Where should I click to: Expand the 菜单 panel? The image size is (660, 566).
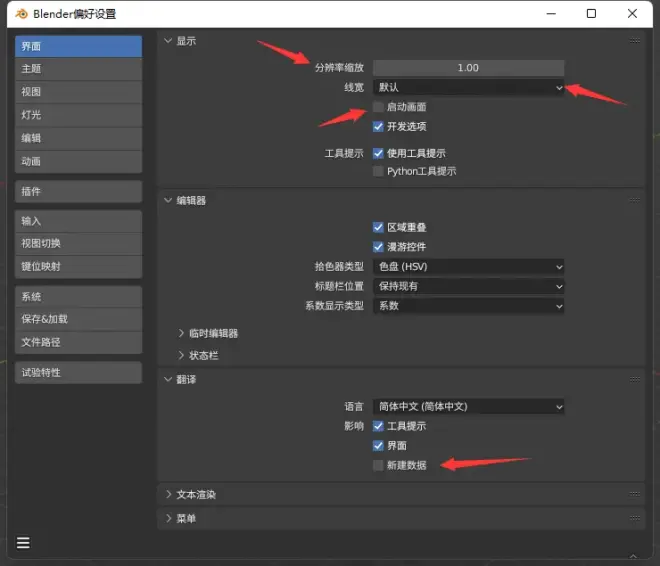click(168, 518)
